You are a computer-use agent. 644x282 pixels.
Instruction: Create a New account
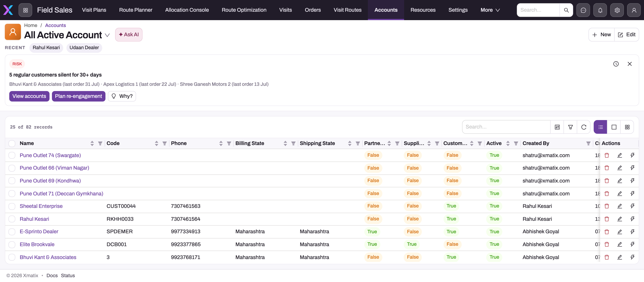click(602, 35)
